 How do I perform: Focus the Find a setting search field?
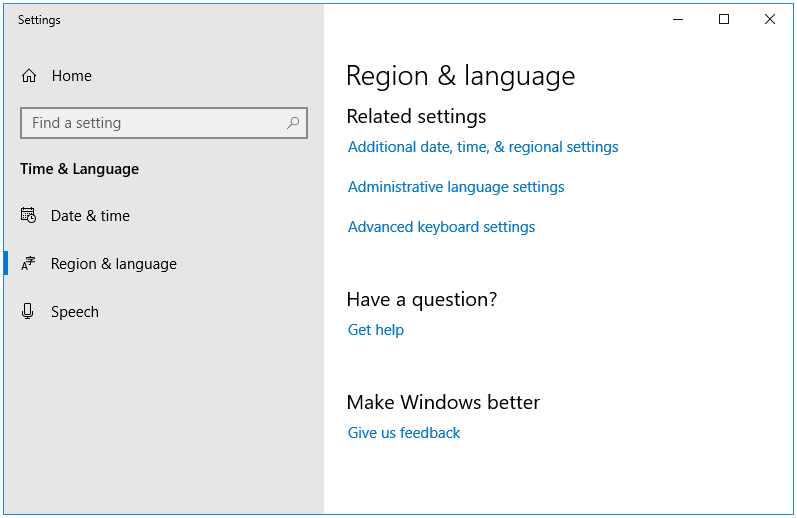(164, 123)
